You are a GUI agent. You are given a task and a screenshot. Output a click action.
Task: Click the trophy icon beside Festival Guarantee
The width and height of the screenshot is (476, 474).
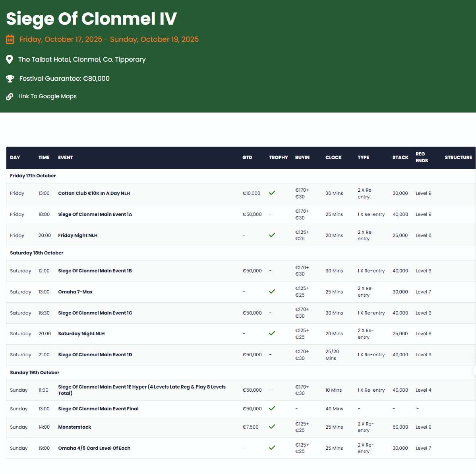(10, 79)
